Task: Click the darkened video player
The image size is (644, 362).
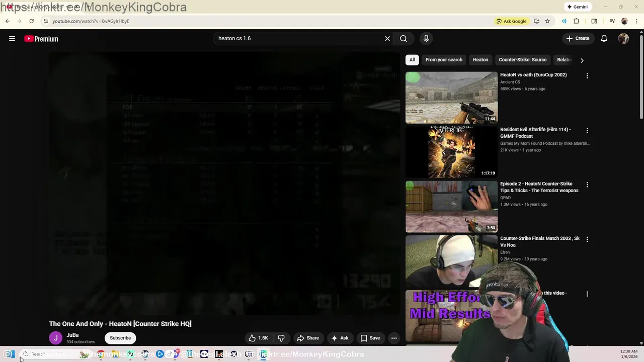Action: click(x=224, y=184)
